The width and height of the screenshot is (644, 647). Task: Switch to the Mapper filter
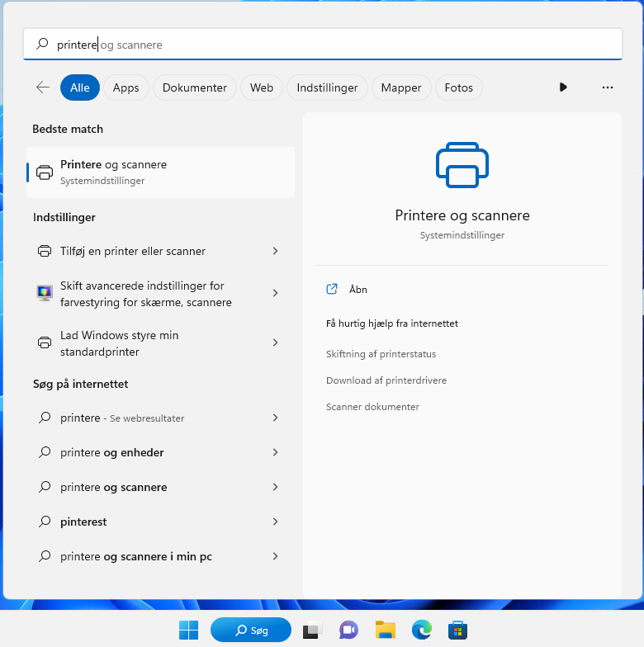401,87
